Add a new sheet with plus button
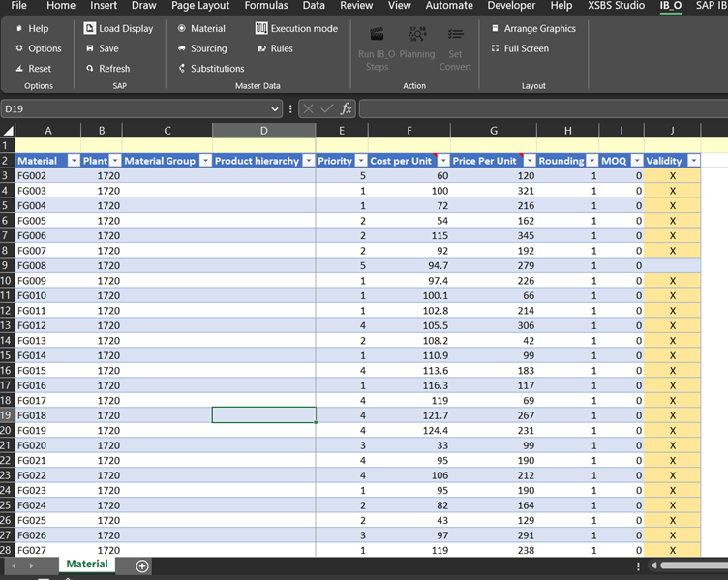 (142, 566)
